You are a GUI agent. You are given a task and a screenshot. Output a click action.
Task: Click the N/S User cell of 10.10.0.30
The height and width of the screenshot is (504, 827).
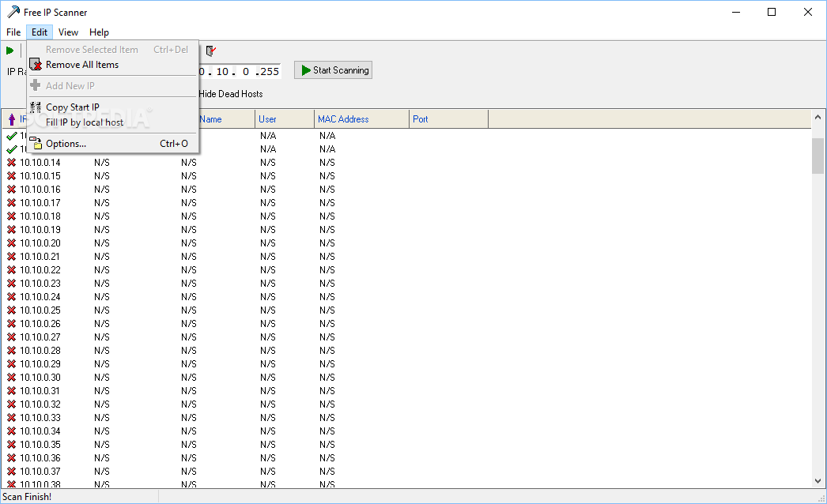(x=268, y=378)
